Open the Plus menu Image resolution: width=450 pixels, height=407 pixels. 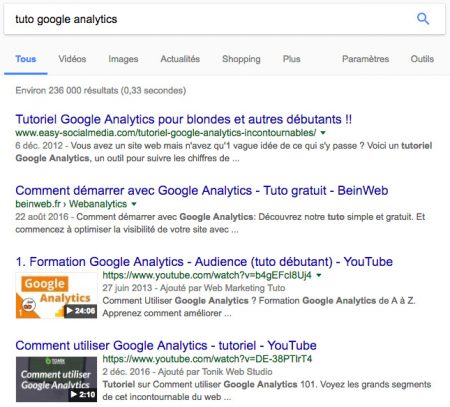[292, 59]
